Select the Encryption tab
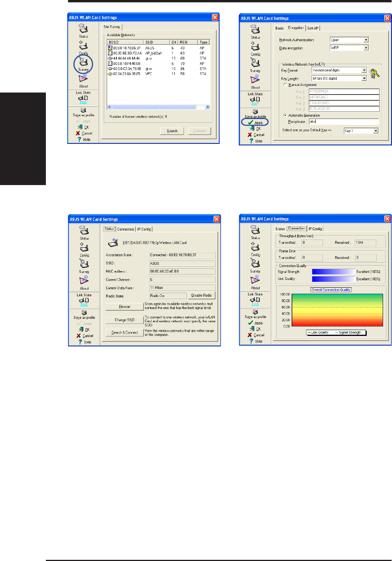 pyautogui.click(x=296, y=28)
